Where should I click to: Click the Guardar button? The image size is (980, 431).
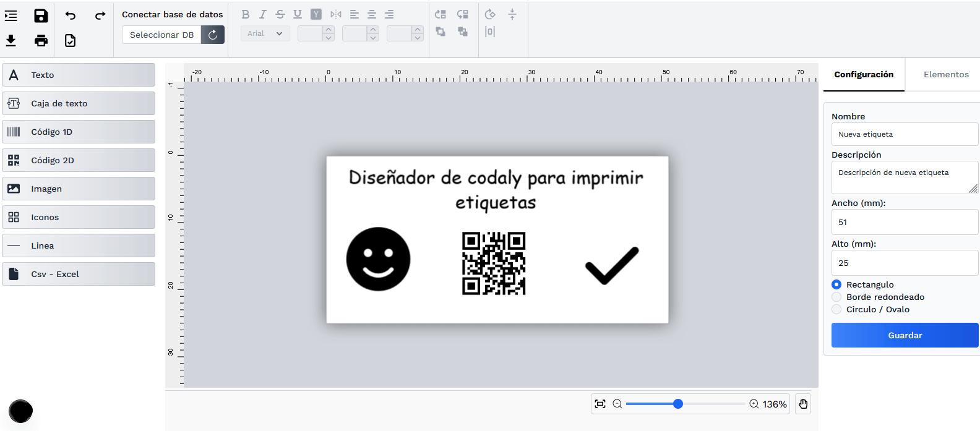(905, 335)
